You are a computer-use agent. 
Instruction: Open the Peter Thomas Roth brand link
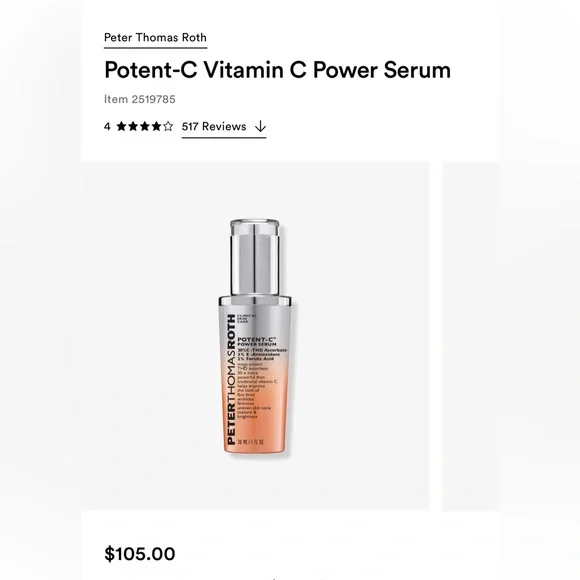pos(155,38)
